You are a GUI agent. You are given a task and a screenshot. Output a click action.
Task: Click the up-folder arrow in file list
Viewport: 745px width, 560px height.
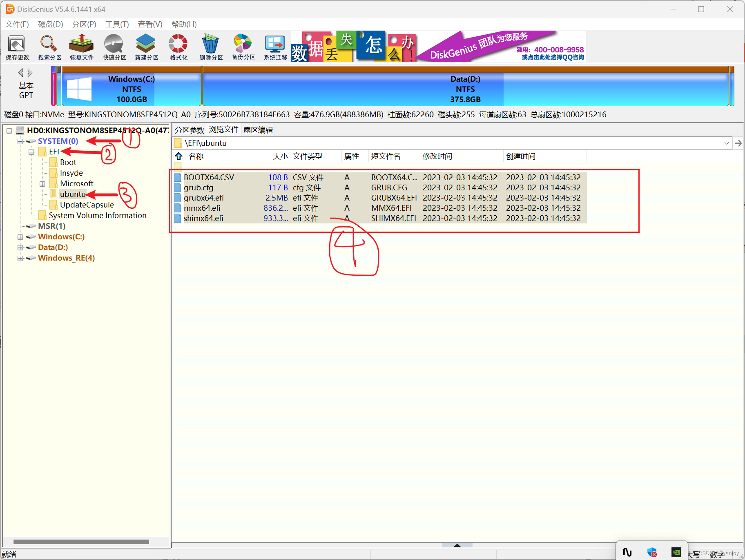point(179,156)
